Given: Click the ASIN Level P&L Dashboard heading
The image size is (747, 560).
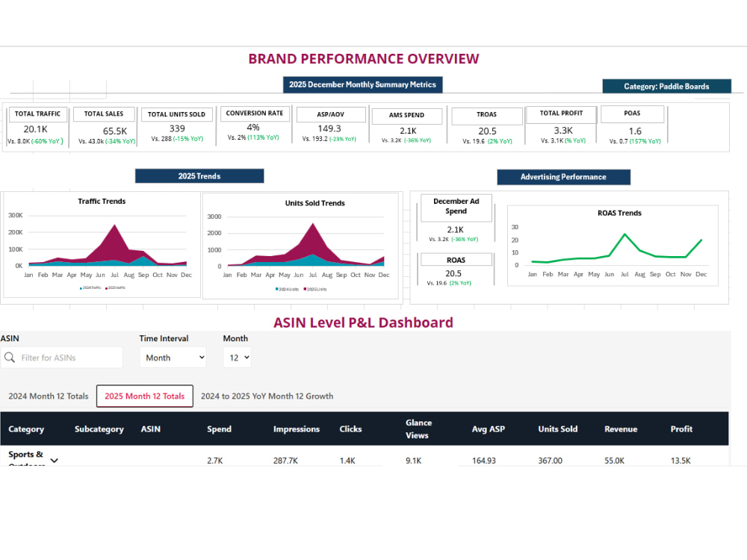Looking at the screenshot, I should pyautogui.click(x=363, y=323).
